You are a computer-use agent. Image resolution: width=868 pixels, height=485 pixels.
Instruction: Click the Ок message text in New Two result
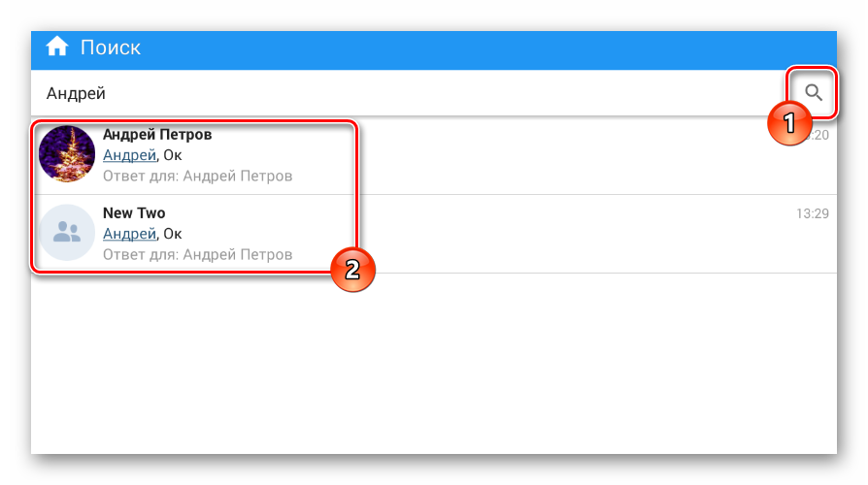(173, 234)
